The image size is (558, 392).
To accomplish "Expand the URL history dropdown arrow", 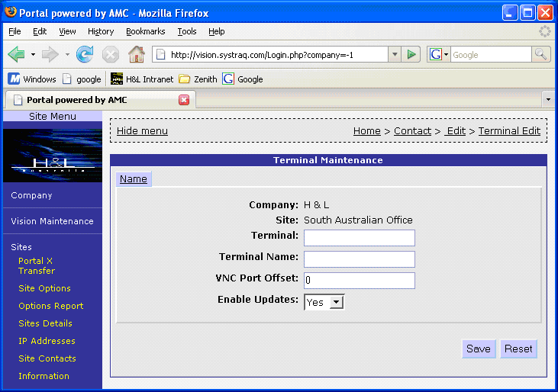I will tap(394, 54).
